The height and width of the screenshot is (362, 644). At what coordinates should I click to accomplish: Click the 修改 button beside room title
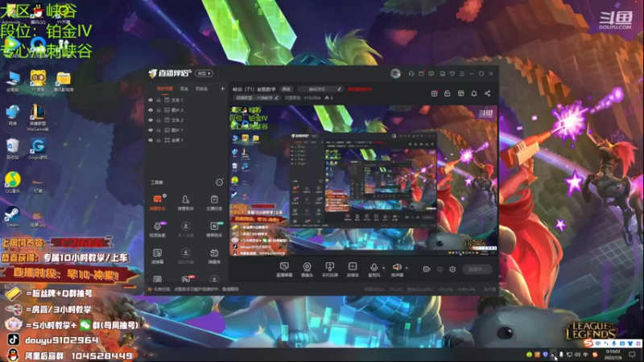287,89
